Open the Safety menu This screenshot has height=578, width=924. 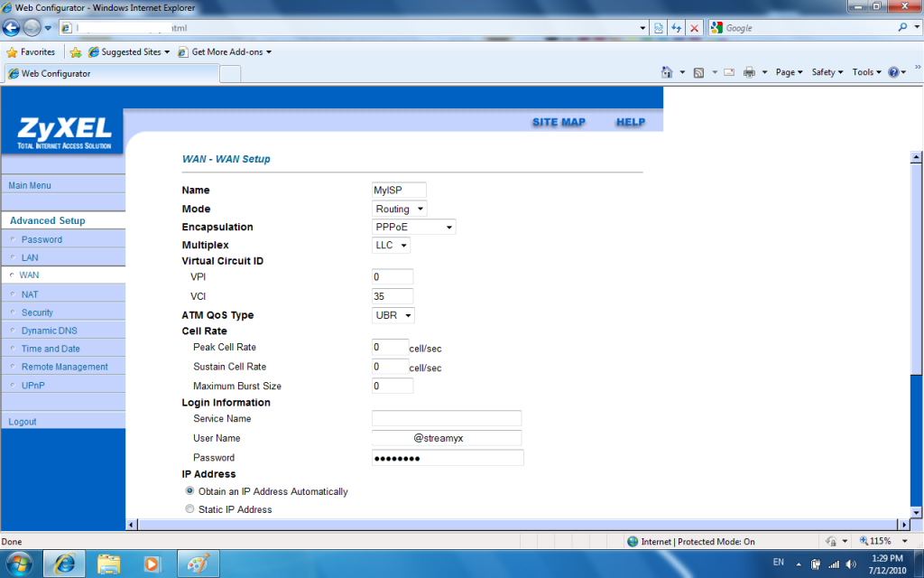coord(827,72)
